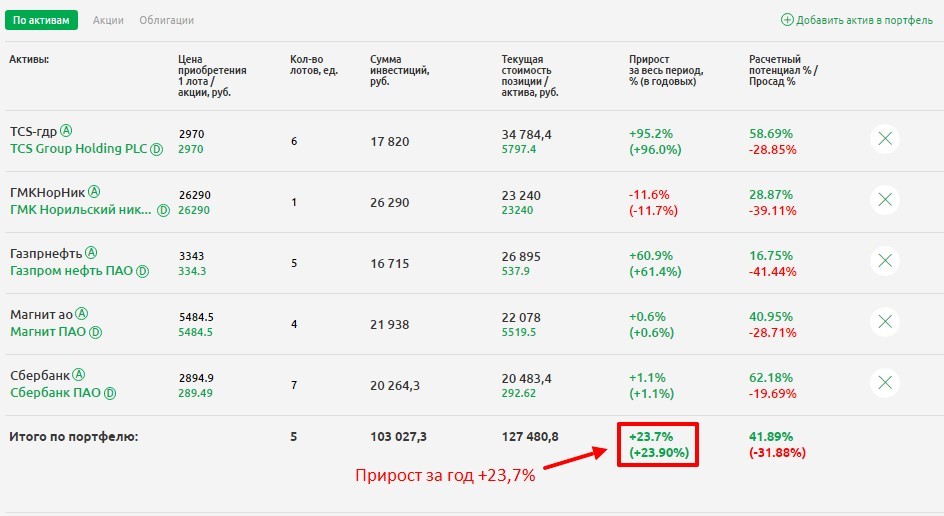Select the По активам tab

(x=42, y=20)
